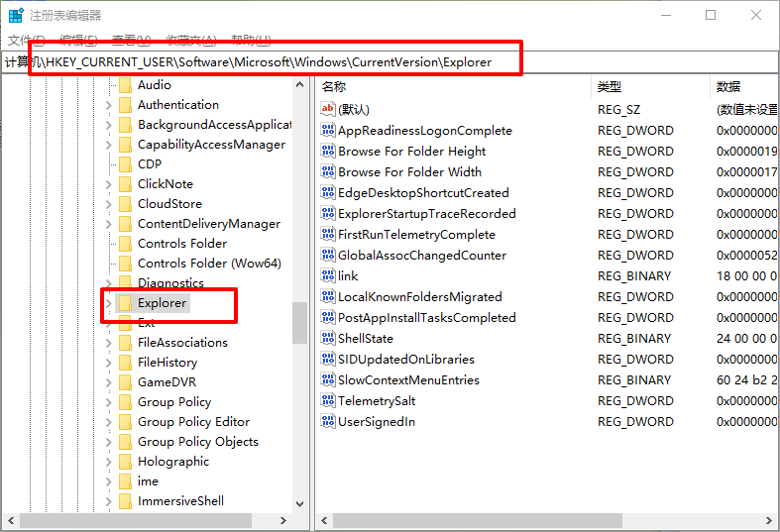Screen dimensions: 780x532
Task: Click the ime key folder icon
Action: [x=125, y=481]
